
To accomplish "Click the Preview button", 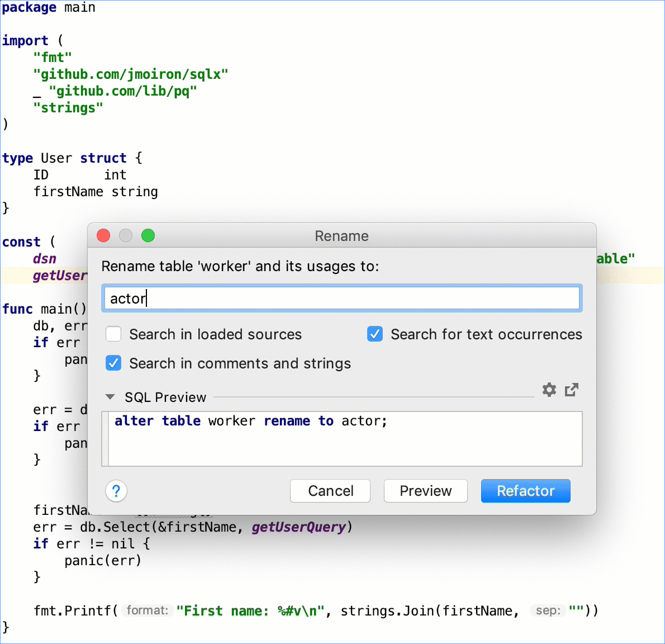I will point(425,491).
